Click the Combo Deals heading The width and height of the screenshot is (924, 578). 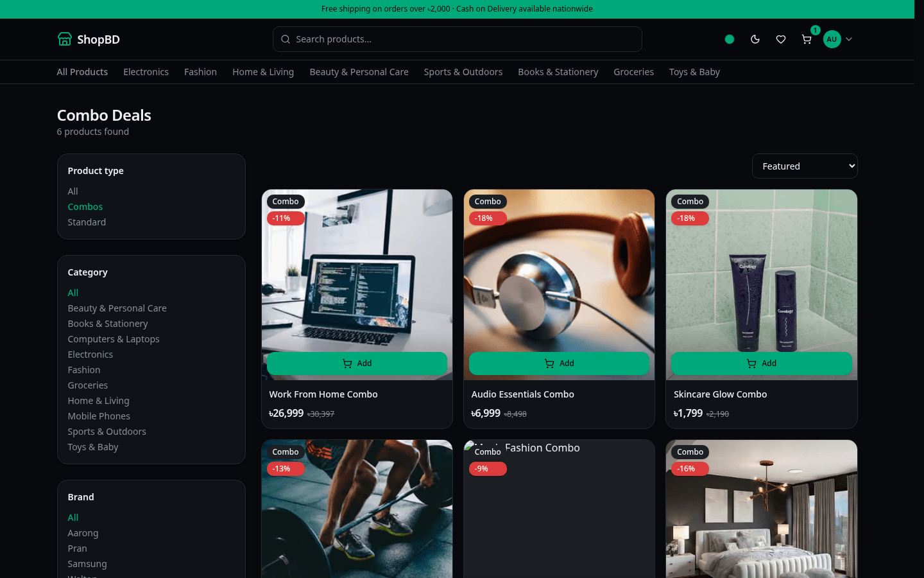coord(104,115)
